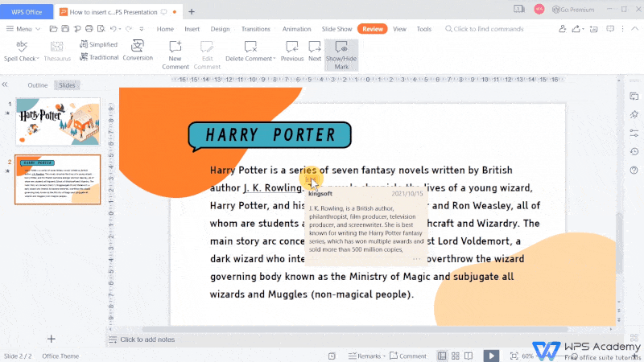644x362 pixels.
Task: Select slide 1 Harry Potter thumbnail
Action: pos(58,121)
